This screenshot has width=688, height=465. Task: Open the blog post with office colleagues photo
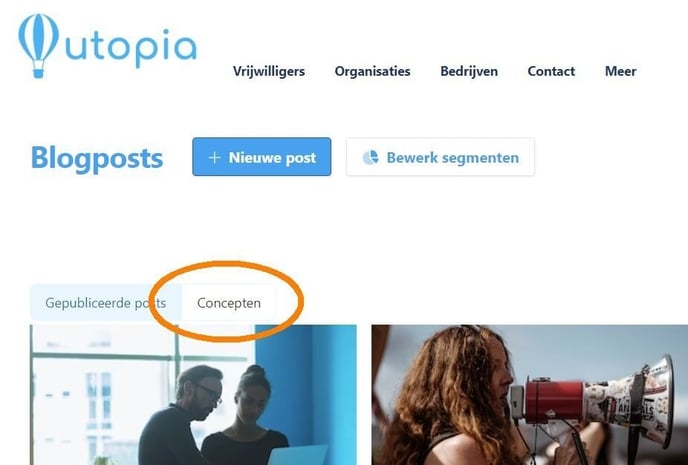193,395
